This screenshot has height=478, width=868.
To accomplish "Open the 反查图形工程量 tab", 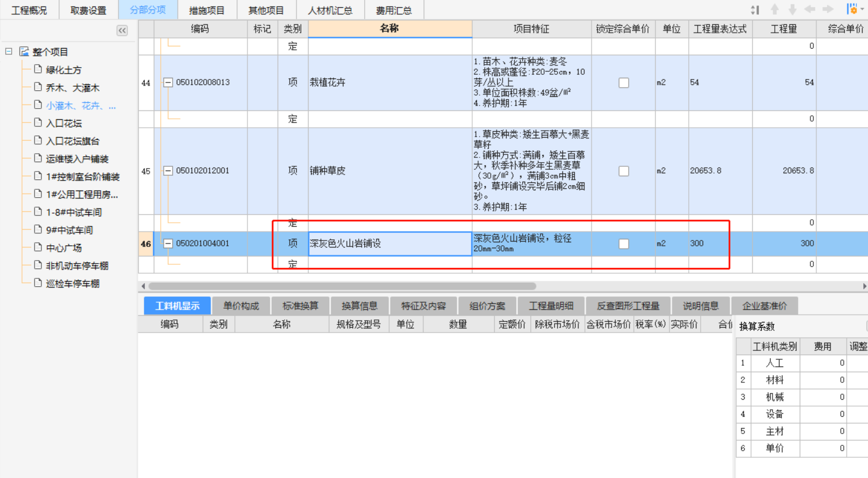I will pyautogui.click(x=628, y=306).
